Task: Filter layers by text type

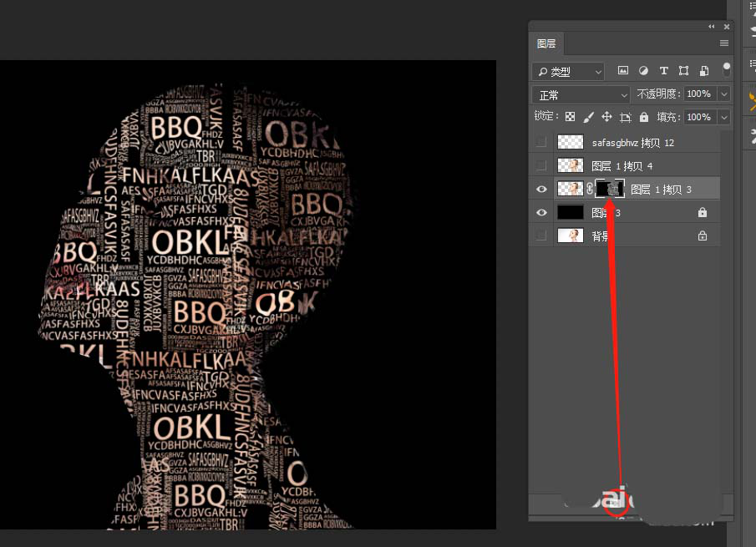Action: [x=663, y=71]
